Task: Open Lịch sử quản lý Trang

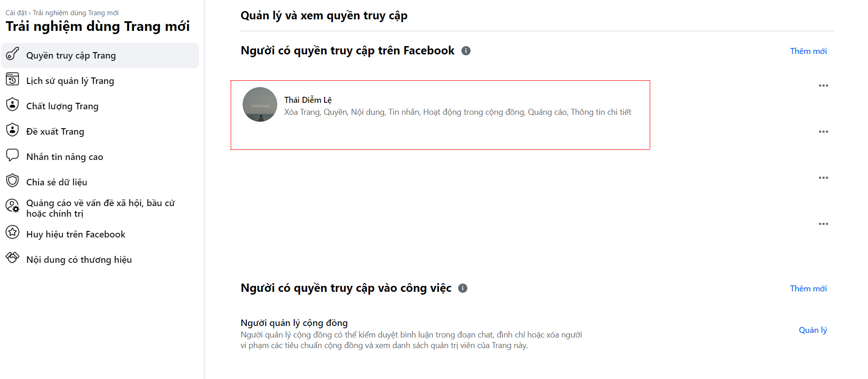Action: [x=100, y=81]
